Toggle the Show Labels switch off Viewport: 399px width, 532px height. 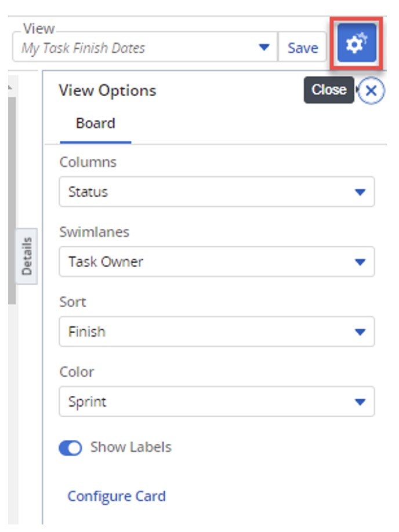[x=70, y=448]
